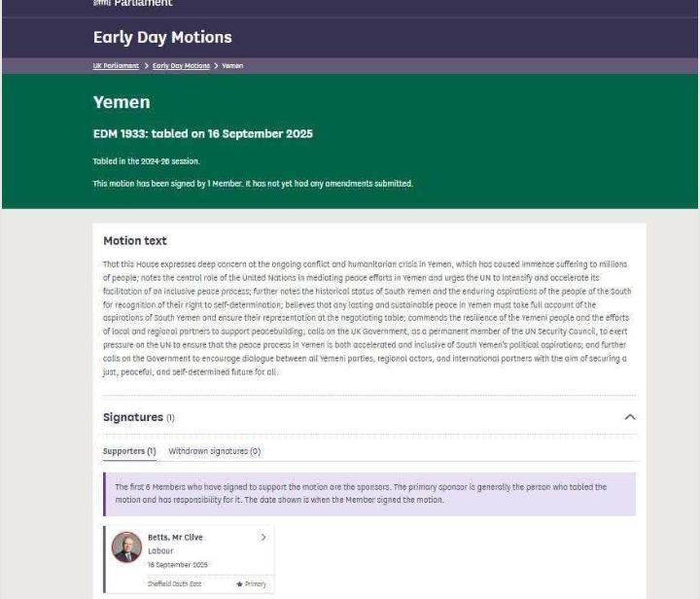Click the Yemen page heading
The width and height of the screenshot is (700, 599).
(x=122, y=102)
